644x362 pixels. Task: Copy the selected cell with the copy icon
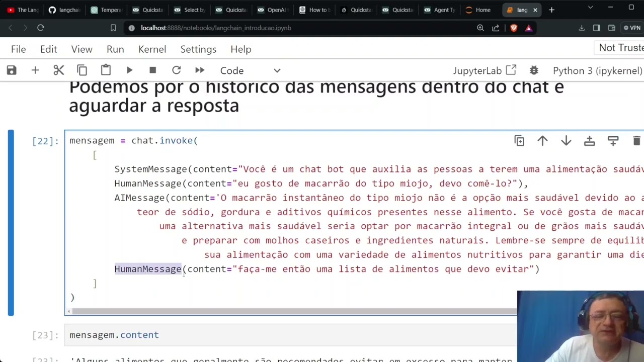coord(82,70)
